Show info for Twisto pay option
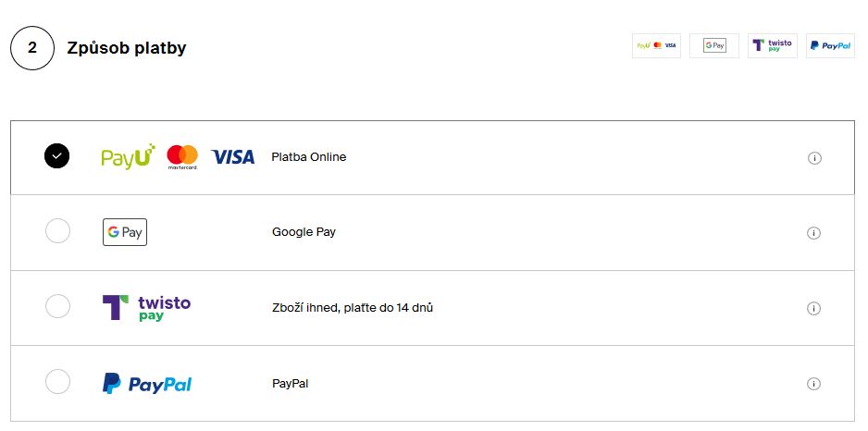This screenshot has width=868, height=431. (814, 308)
